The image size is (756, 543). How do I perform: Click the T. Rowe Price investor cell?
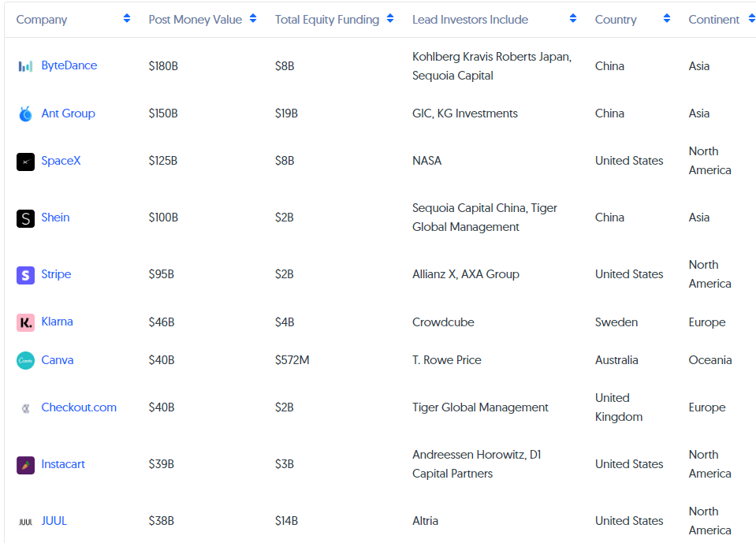click(446, 360)
